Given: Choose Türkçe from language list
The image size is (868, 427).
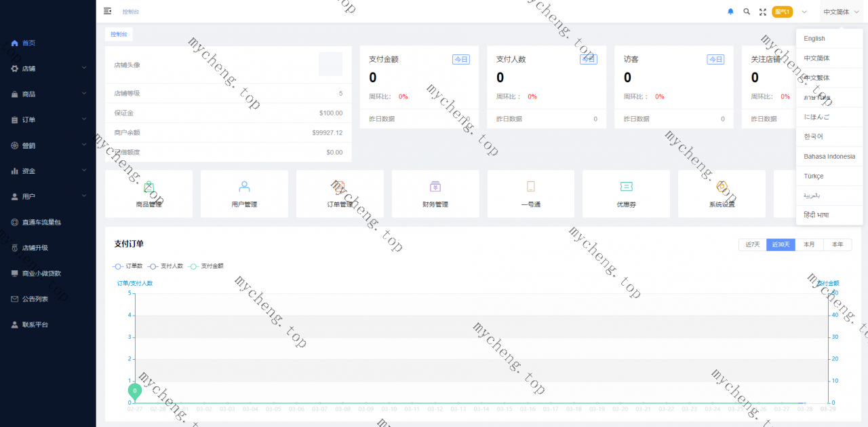Looking at the screenshot, I should (829, 176).
